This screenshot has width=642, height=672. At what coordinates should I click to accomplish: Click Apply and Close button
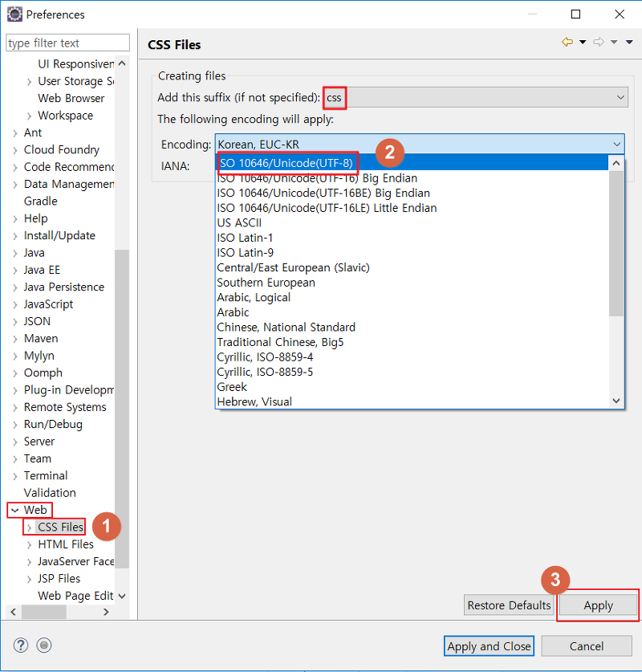(489, 646)
